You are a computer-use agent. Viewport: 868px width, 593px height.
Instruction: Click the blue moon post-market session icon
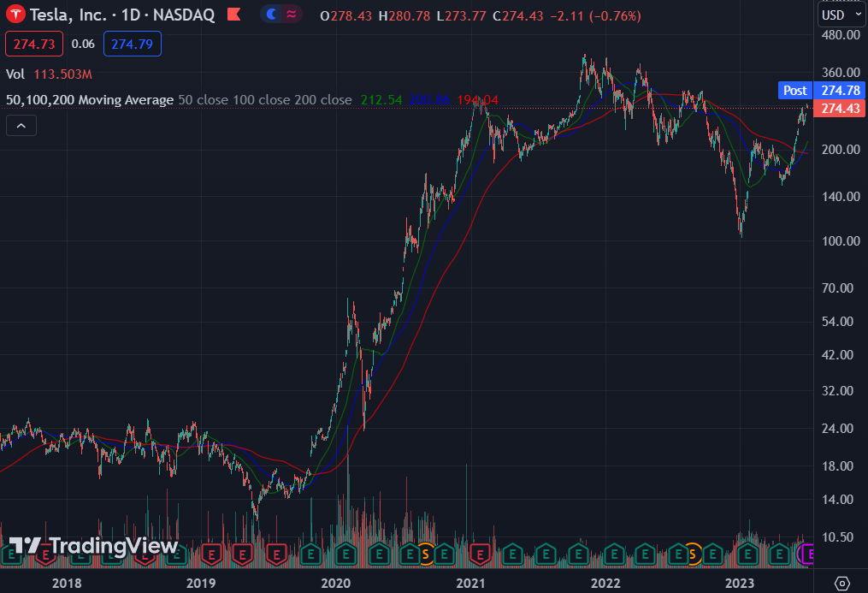pyautogui.click(x=271, y=15)
